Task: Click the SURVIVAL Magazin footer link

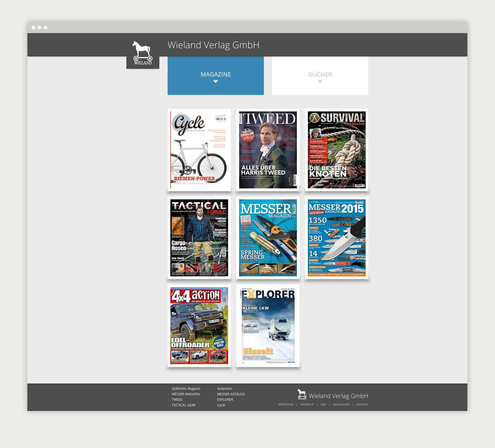Action: click(186, 389)
